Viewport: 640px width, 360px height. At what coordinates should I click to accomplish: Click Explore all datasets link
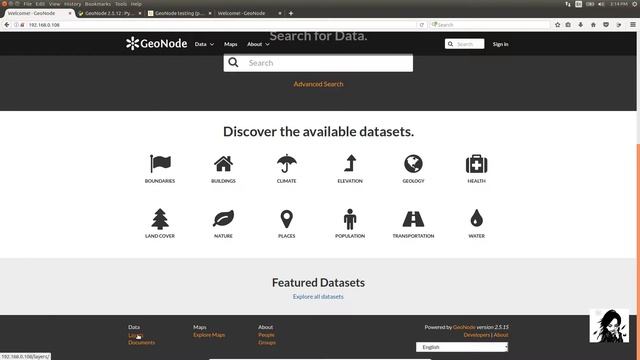(x=318, y=297)
